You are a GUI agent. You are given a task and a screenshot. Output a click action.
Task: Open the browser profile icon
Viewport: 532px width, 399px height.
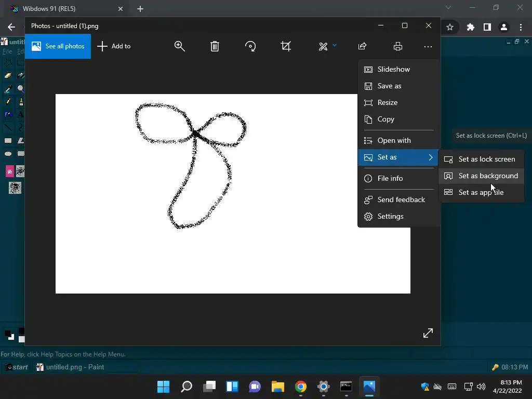(x=504, y=27)
